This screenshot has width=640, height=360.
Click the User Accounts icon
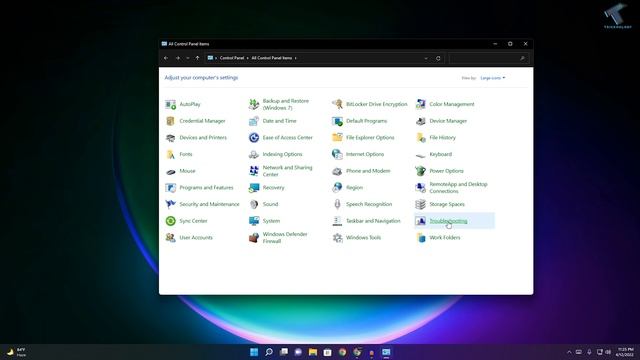coord(171,238)
